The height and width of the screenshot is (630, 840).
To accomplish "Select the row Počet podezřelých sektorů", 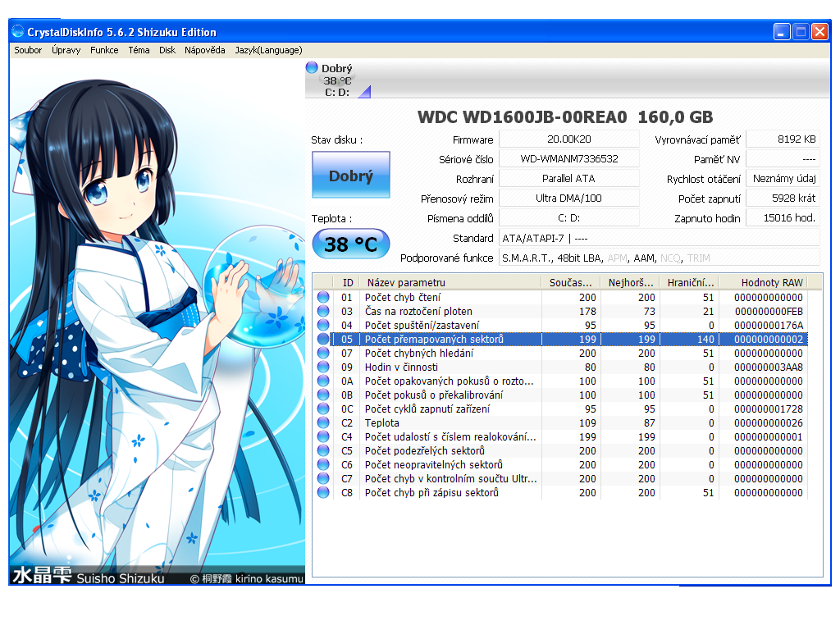I will pyautogui.click(x=560, y=450).
